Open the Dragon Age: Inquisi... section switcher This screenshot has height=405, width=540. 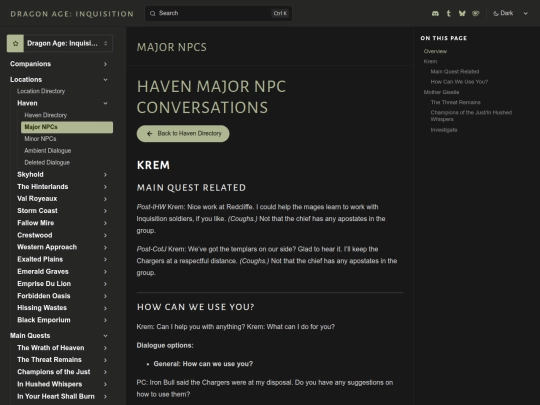coord(60,43)
